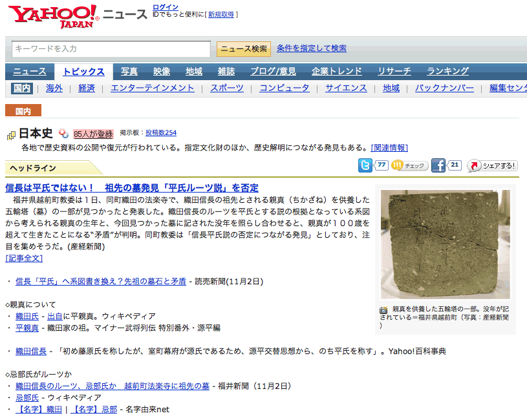Select the エンターテインメント subcategory

point(153,88)
